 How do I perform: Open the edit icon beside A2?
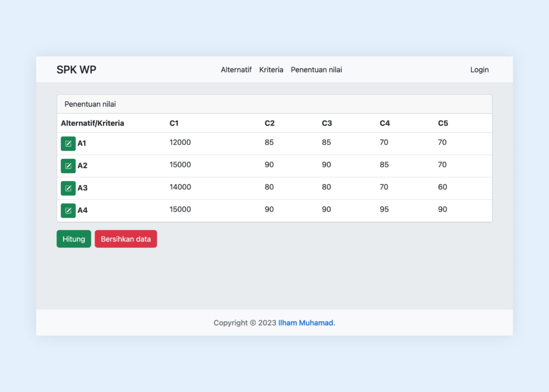(68, 166)
